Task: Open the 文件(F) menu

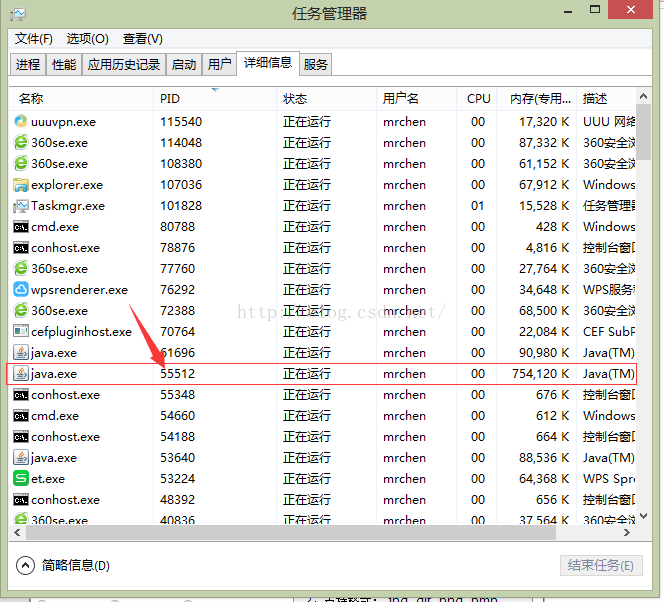Action: tap(33, 39)
